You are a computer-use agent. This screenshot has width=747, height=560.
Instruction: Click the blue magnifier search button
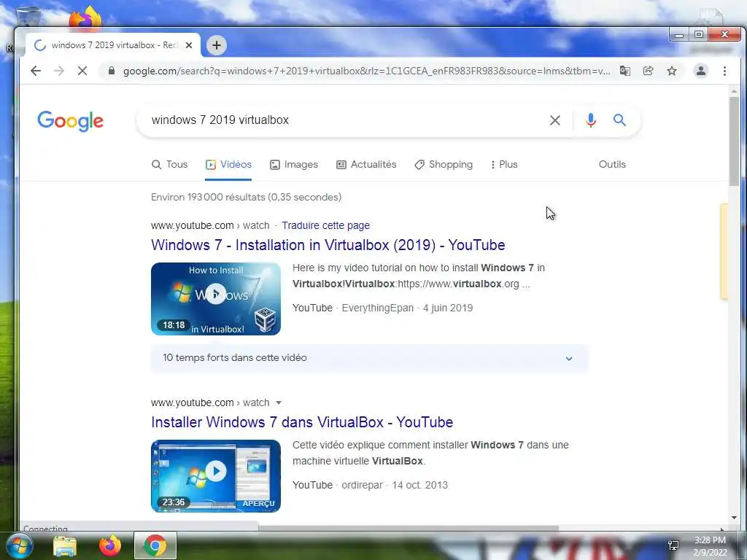619,120
